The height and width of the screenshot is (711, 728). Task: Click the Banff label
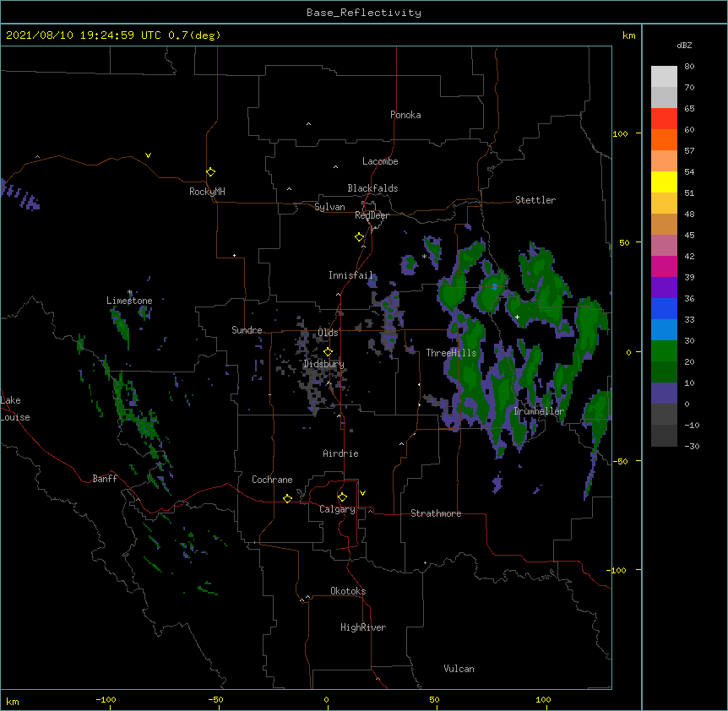coord(105,479)
